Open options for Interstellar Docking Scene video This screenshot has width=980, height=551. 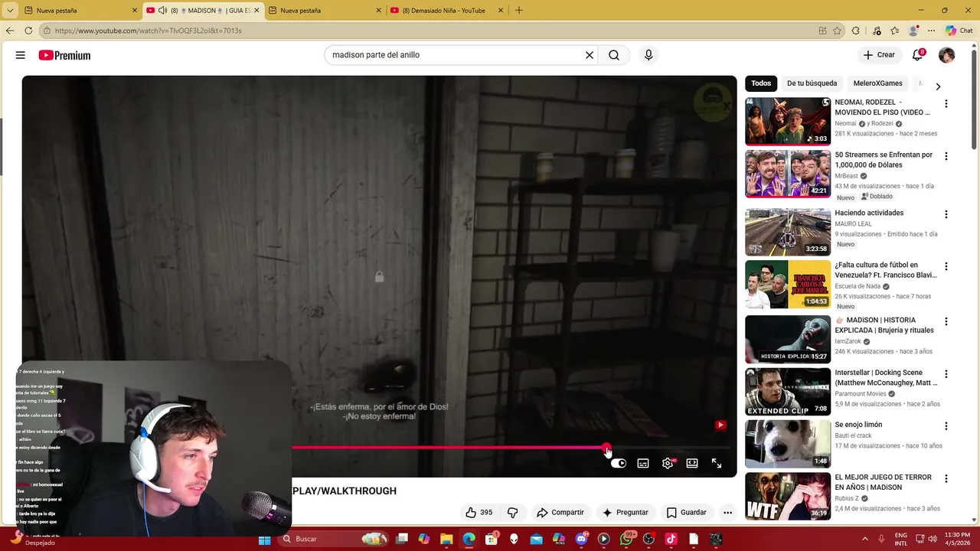click(x=946, y=374)
